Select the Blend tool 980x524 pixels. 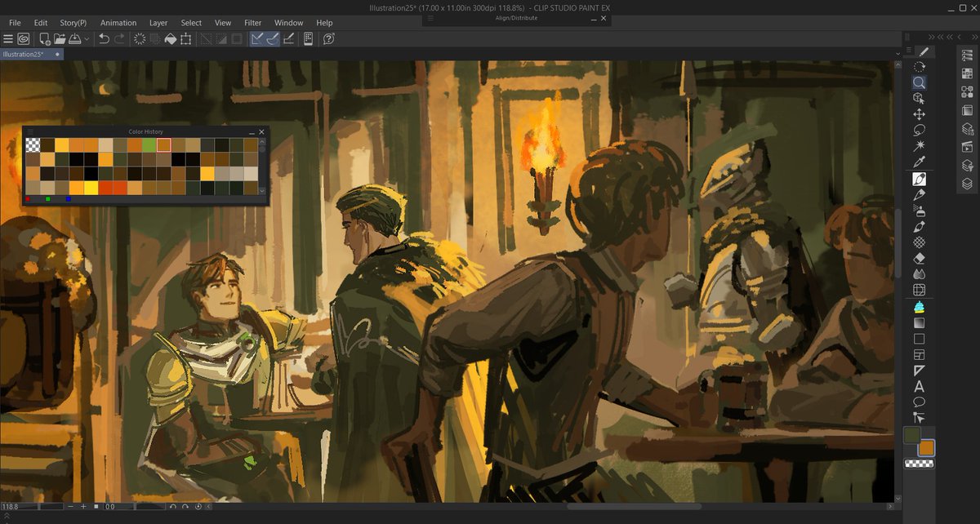point(919,273)
